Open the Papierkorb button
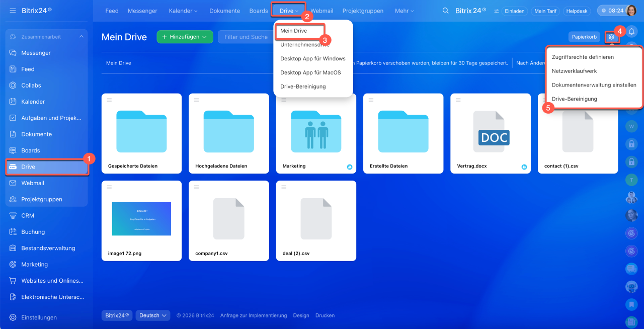Image resolution: width=644 pixels, height=329 pixels. [x=584, y=37]
